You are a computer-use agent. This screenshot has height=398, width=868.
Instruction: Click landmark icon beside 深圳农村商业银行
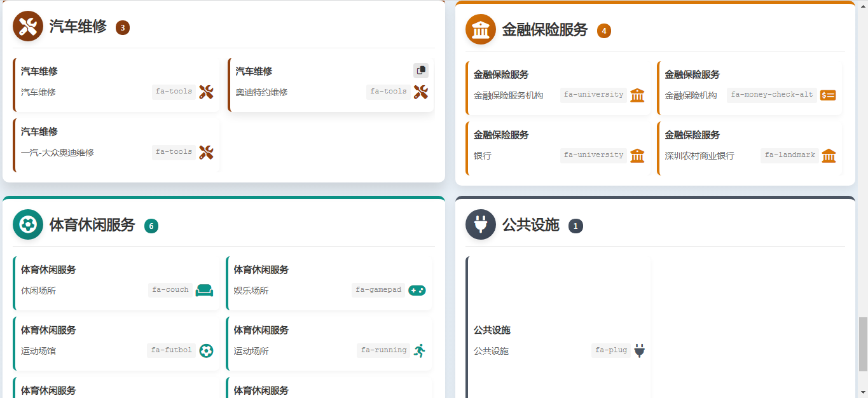pos(829,156)
